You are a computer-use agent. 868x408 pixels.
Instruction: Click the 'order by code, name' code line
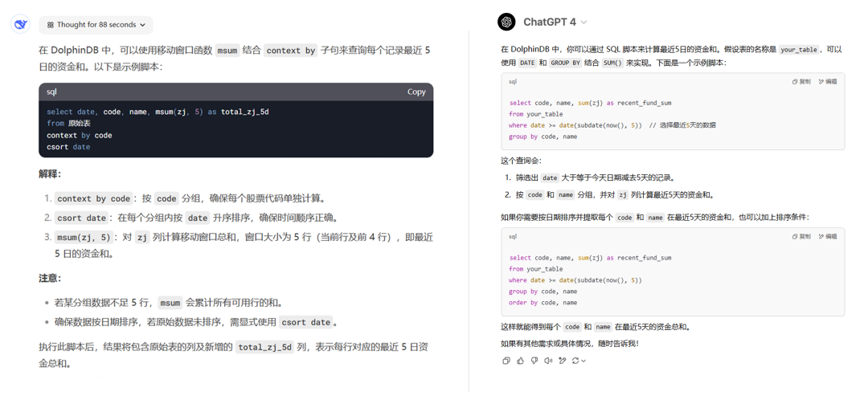coord(543,303)
